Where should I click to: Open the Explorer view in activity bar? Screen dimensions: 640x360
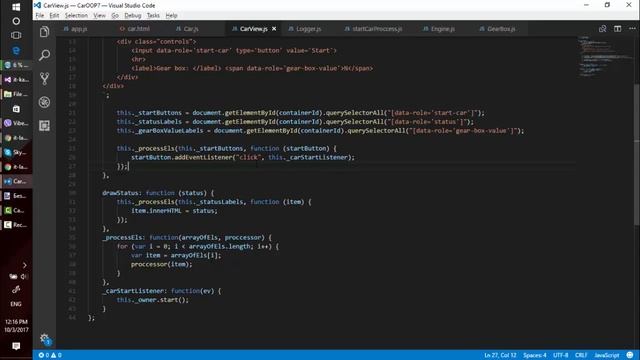44,32
